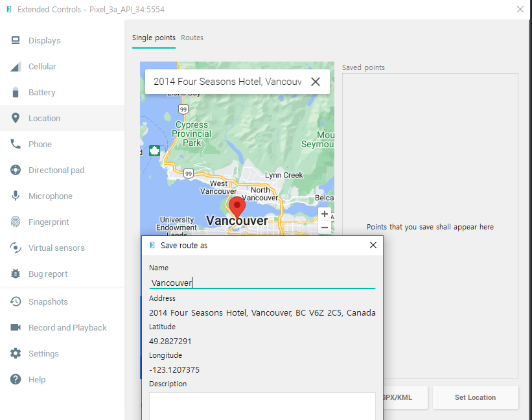Open Displays in the sidebar
The width and height of the screenshot is (532, 420).
(x=62, y=40)
